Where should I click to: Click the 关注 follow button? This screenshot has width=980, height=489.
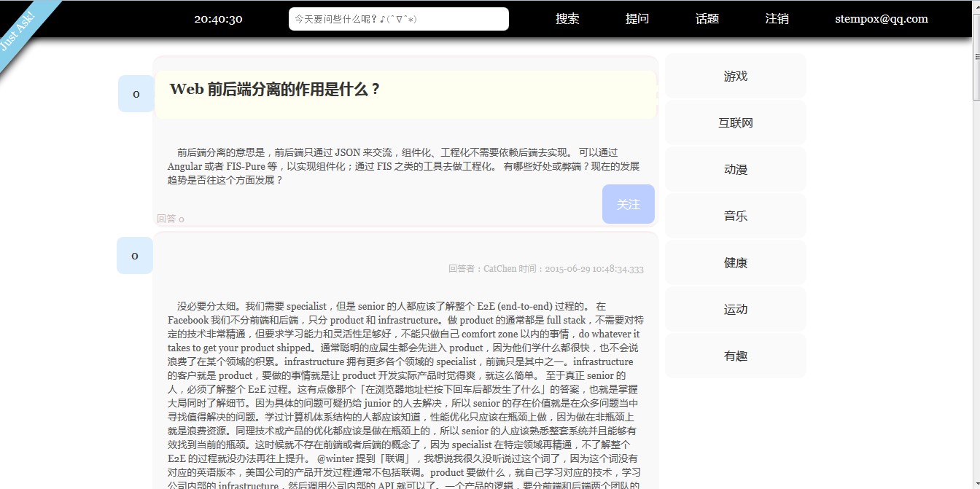tap(629, 204)
